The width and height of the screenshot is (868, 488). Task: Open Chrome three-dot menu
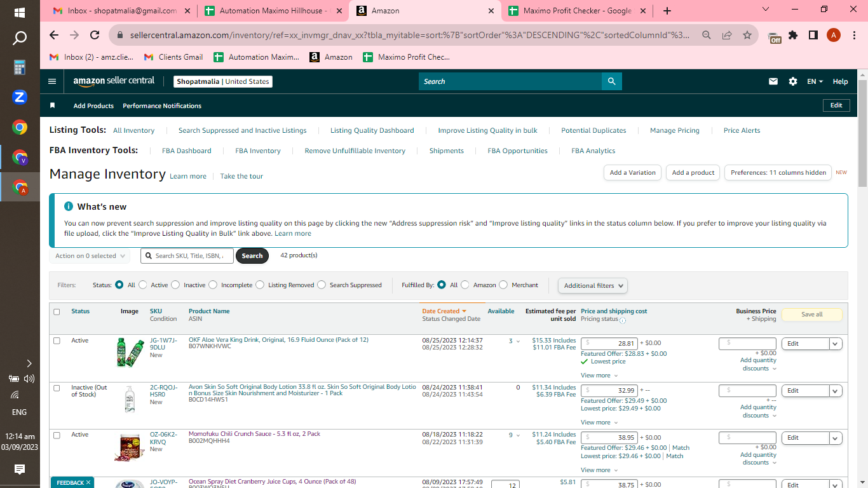point(854,35)
